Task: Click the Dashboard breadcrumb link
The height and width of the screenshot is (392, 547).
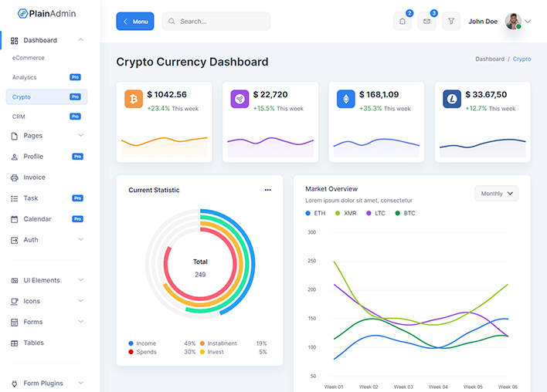Action: [490, 59]
